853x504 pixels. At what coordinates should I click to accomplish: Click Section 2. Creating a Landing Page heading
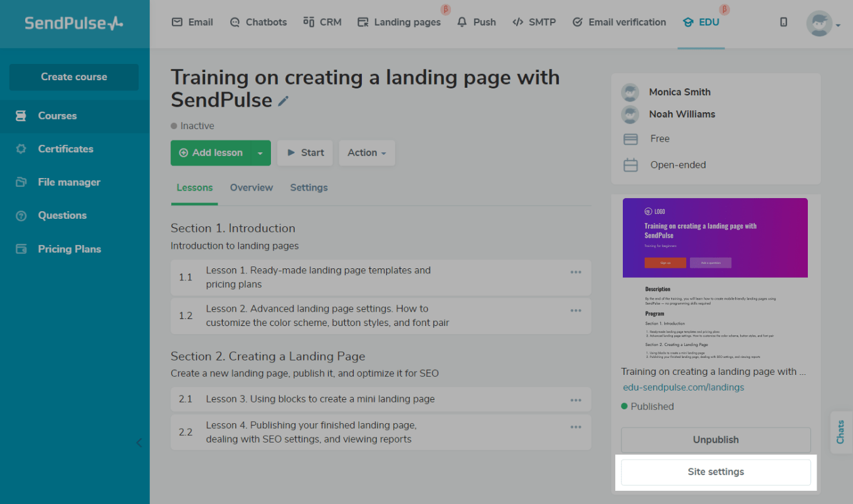268,356
